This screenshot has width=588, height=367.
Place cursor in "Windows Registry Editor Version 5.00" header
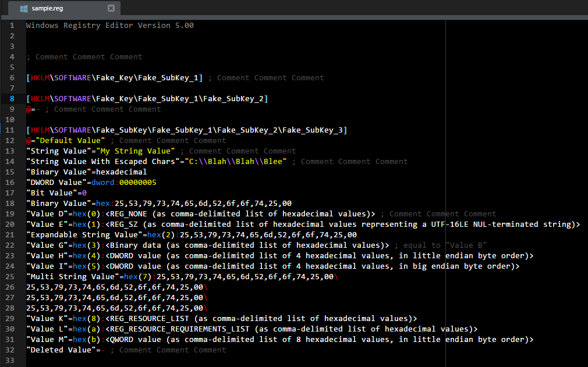pos(109,26)
